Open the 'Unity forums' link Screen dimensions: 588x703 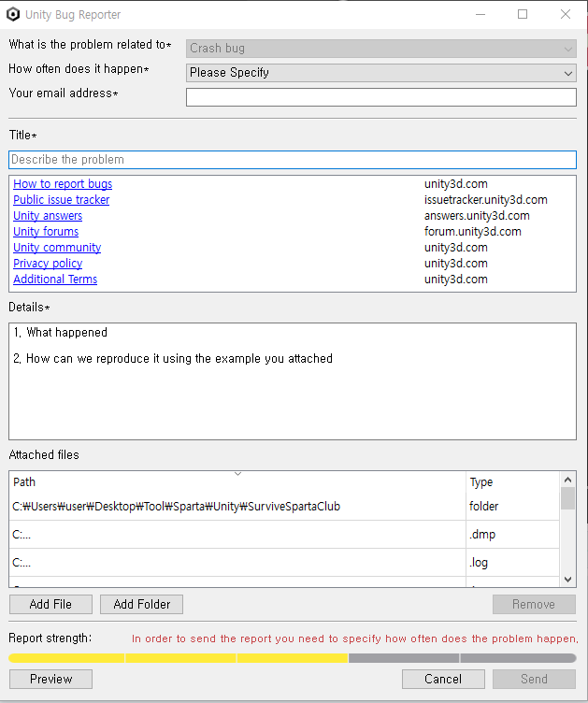coord(46,231)
